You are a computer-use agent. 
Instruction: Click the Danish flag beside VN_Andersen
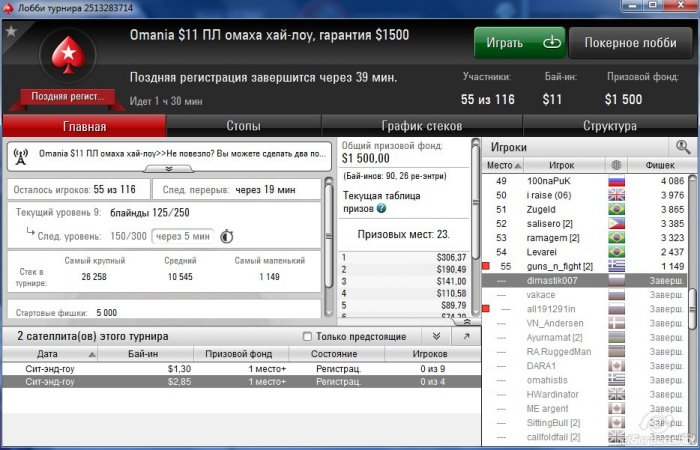point(617,323)
